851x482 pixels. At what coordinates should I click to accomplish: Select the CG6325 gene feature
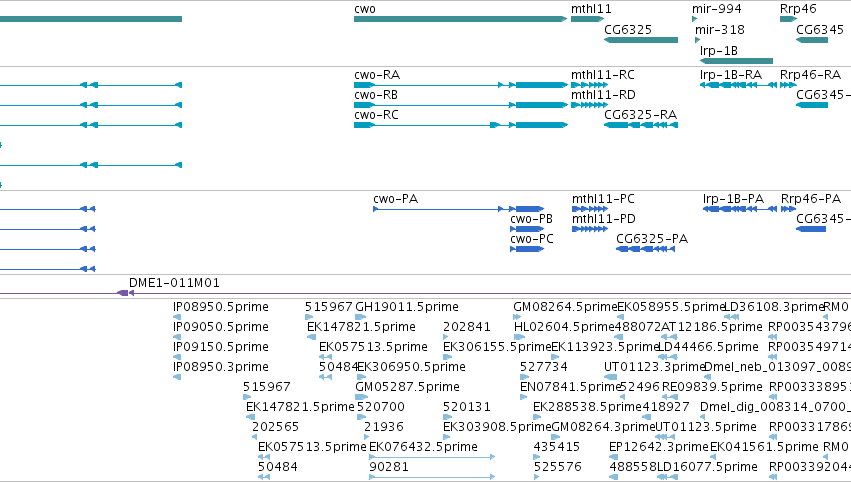pyautogui.click(x=641, y=40)
